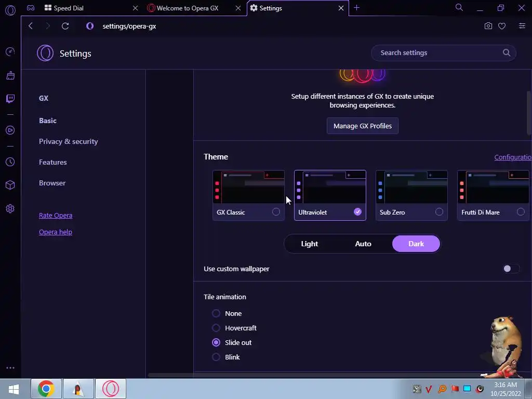Click the address bar settings/opera-gx
The height and width of the screenshot is (399, 532).
[129, 26]
